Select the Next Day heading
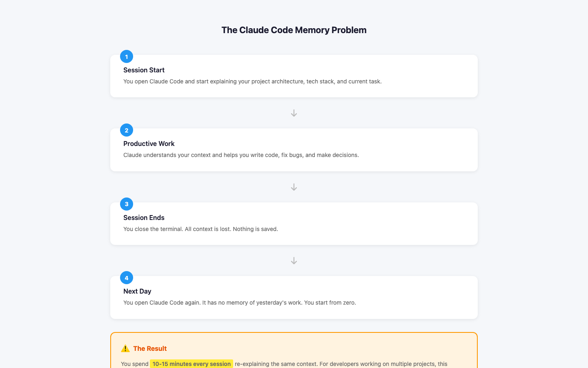588x368 pixels. pos(137,291)
